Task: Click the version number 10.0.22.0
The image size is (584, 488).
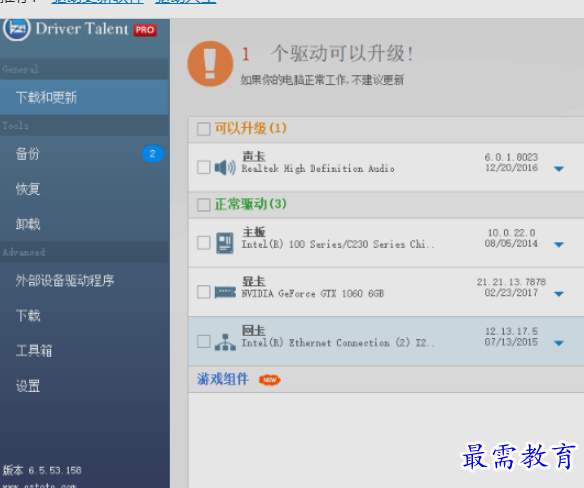Action: [511, 233]
